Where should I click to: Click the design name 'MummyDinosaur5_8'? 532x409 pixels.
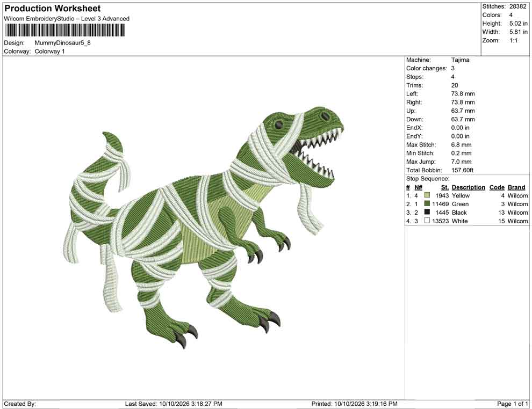62,43
